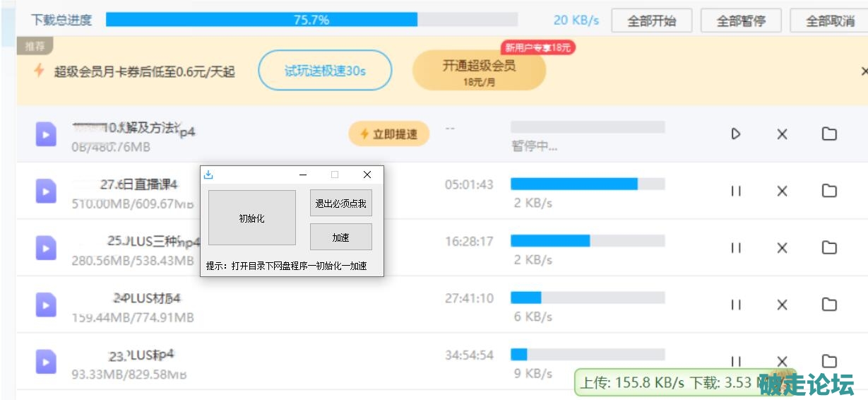This screenshot has height=400, width=868.
Task: Open 开通超级会员 membership offer
Action: [x=479, y=71]
